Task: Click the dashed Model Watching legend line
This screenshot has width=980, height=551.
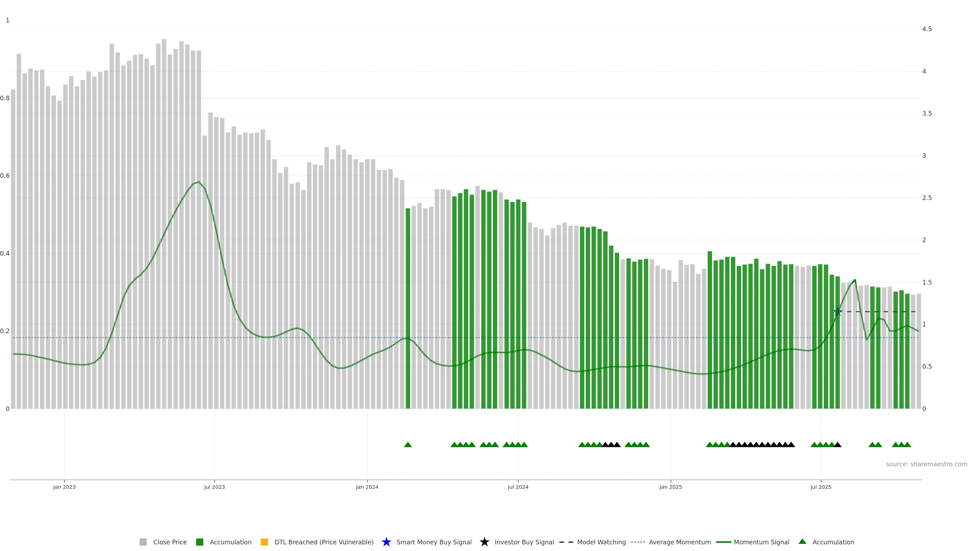Action: 566,542
